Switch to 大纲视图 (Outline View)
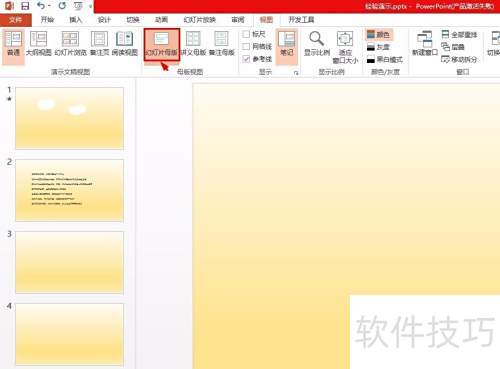The image size is (500, 369). (x=39, y=44)
